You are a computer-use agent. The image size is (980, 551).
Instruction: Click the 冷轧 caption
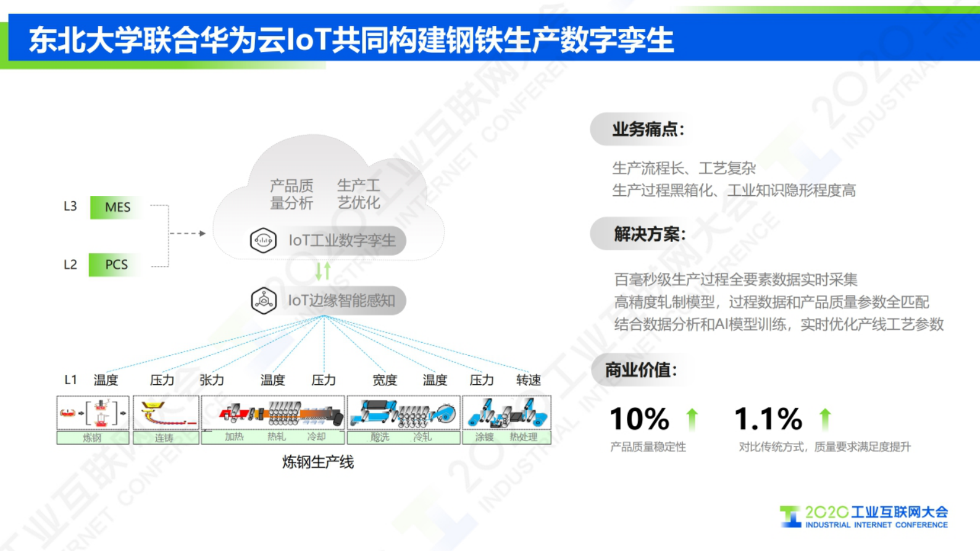(x=422, y=437)
